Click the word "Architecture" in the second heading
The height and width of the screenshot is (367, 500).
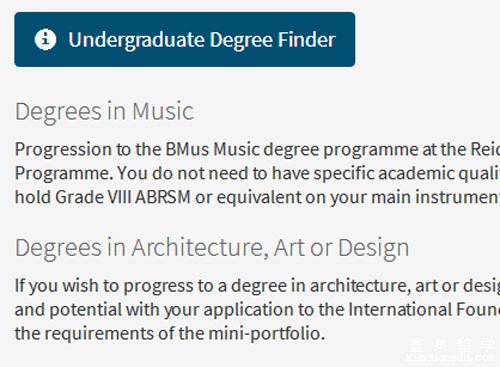pyautogui.click(x=200, y=248)
